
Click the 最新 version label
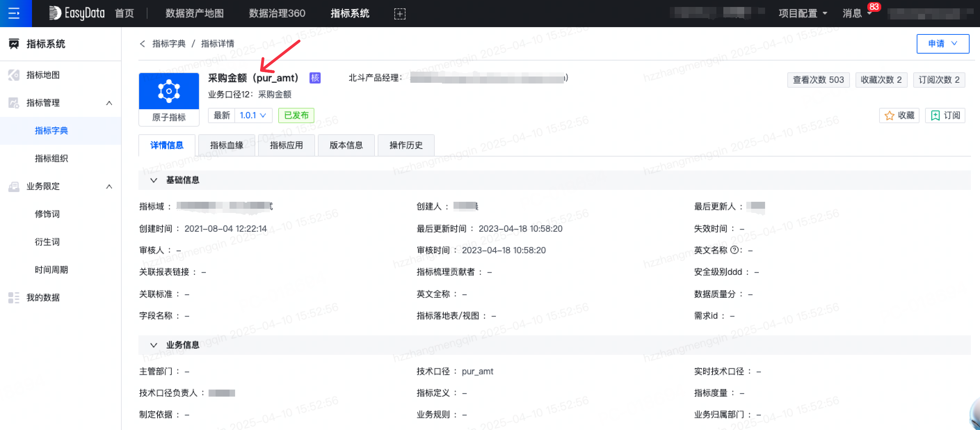(x=222, y=115)
